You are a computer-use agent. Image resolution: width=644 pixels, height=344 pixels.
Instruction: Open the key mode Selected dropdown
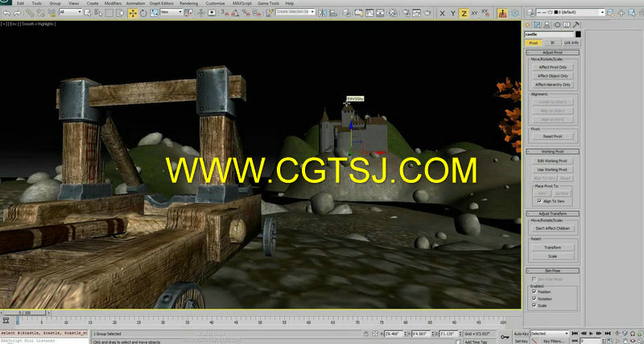coord(550,334)
